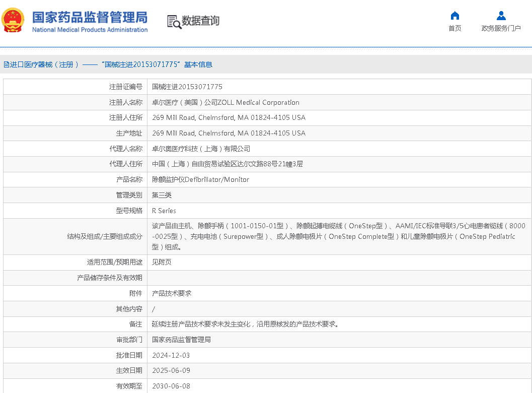Click product name 除颤监护仪Defibrillator/Monitor
Screen dimensions: 532x393
[x=200, y=180]
